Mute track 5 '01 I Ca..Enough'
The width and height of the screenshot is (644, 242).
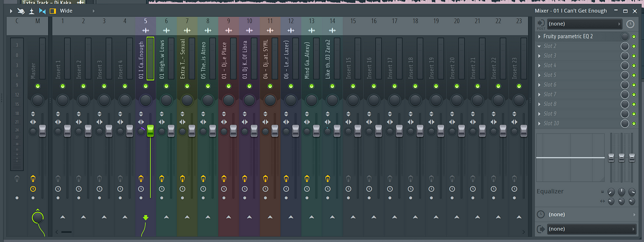[146, 86]
